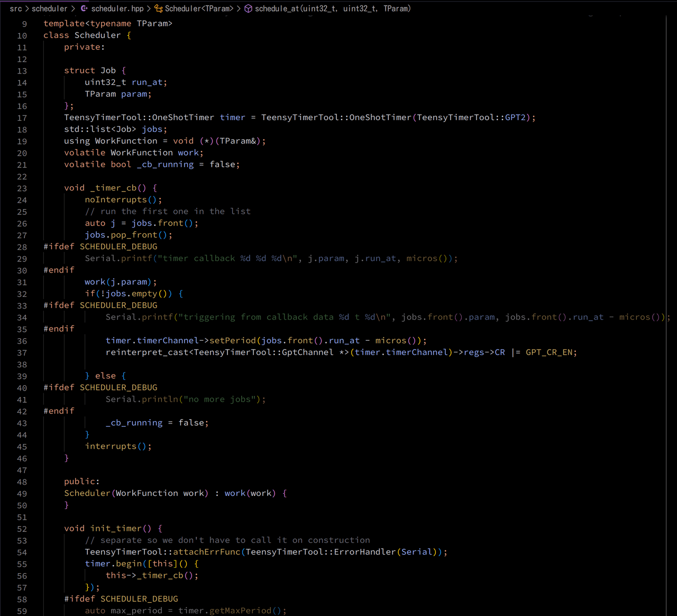Click the interrupts() call on line 45
The image size is (677, 616).
[111, 446]
